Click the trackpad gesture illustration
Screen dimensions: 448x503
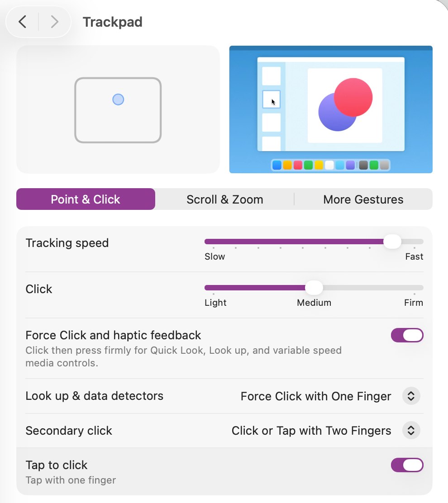pos(118,110)
